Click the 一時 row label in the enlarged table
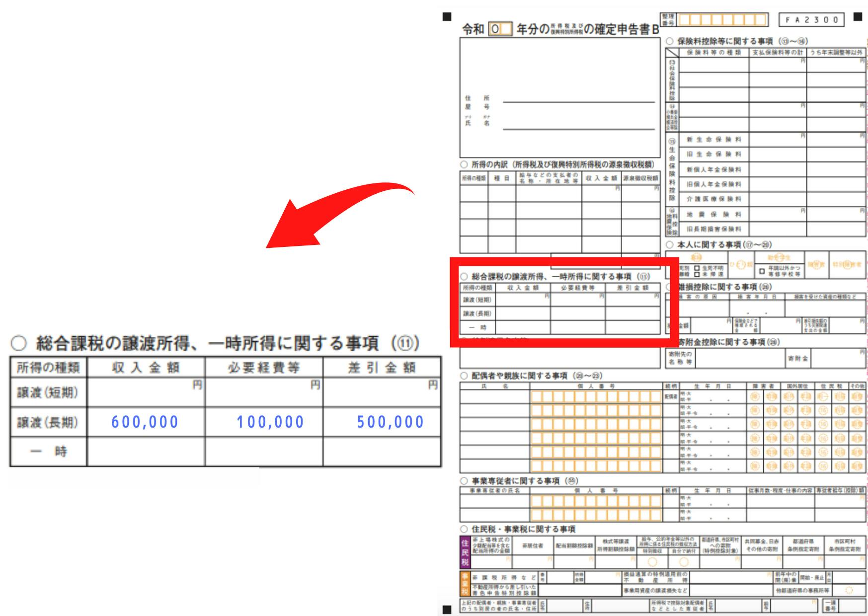 49,452
